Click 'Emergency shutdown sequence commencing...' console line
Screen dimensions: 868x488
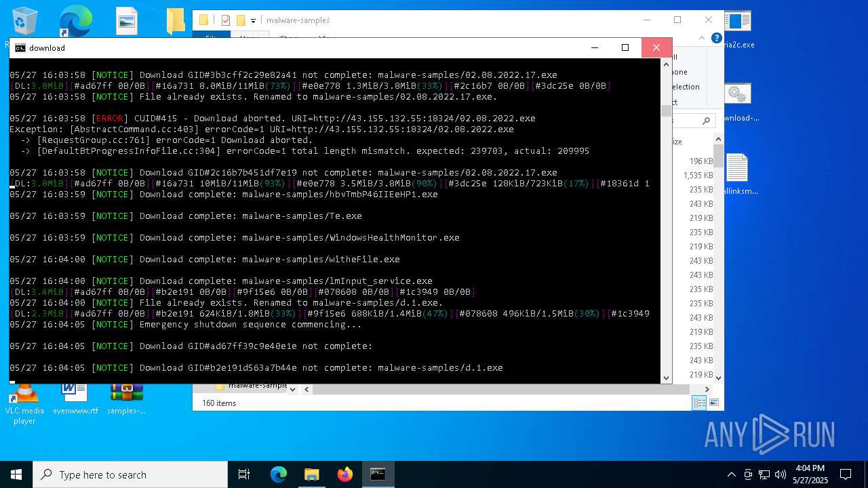185,325
